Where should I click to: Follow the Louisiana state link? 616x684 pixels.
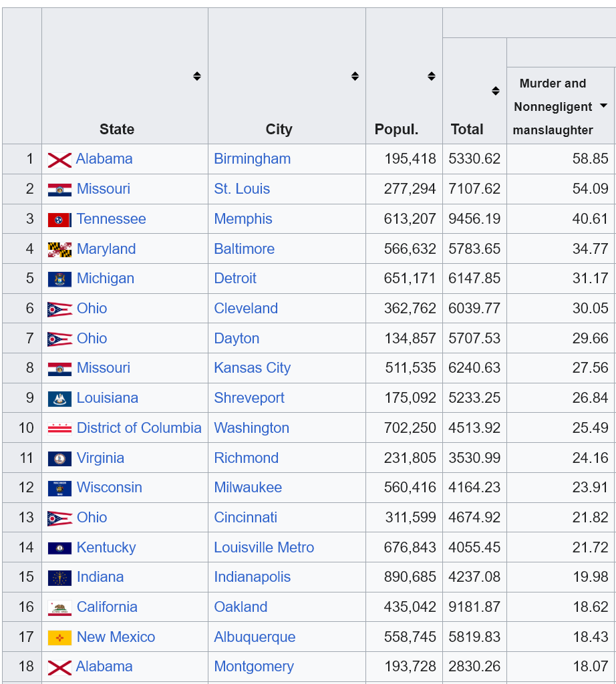(x=108, y=398)
